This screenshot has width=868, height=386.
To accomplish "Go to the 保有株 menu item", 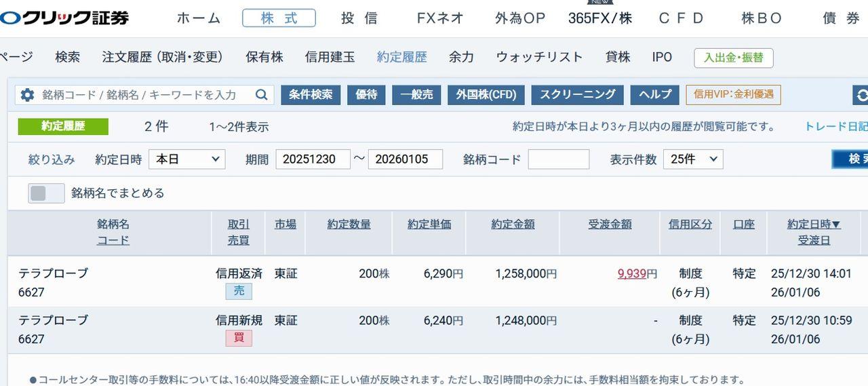I will tap(264, 58).
